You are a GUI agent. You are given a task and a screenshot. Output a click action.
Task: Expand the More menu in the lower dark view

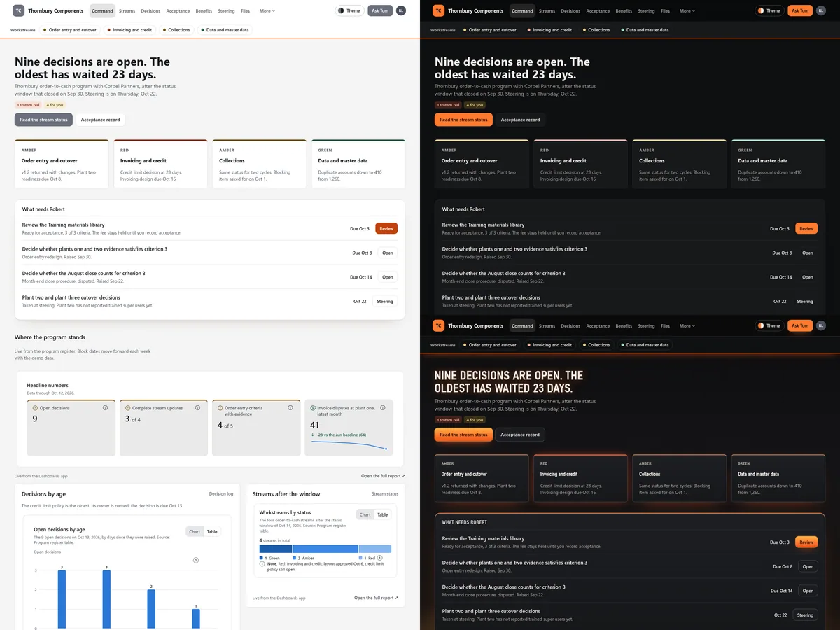coord(687,325)
